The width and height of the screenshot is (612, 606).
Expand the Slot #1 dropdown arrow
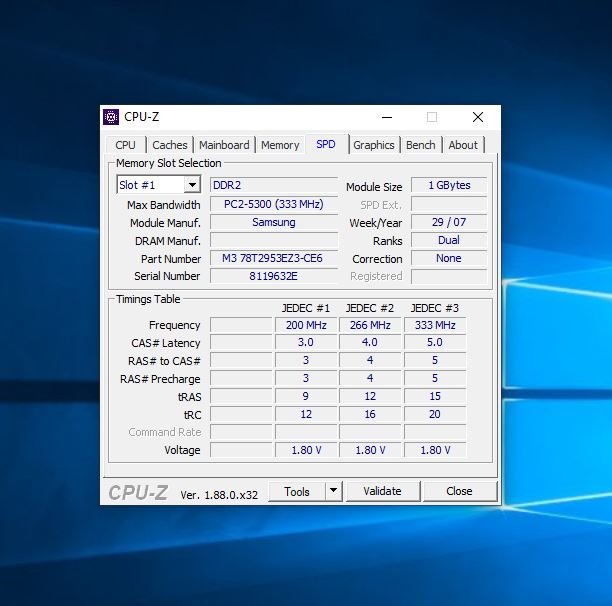[192, 185]
